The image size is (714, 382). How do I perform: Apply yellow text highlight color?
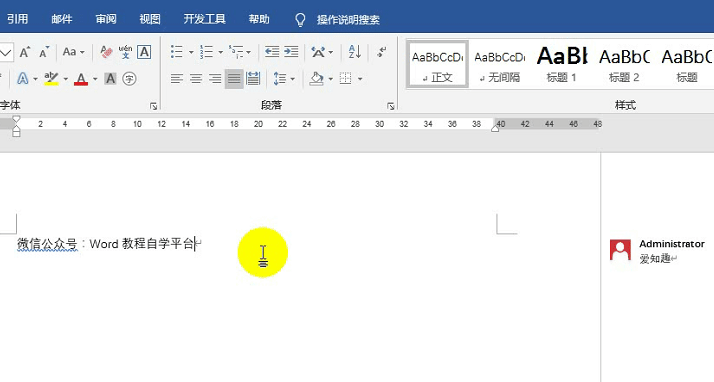(51, 79)
